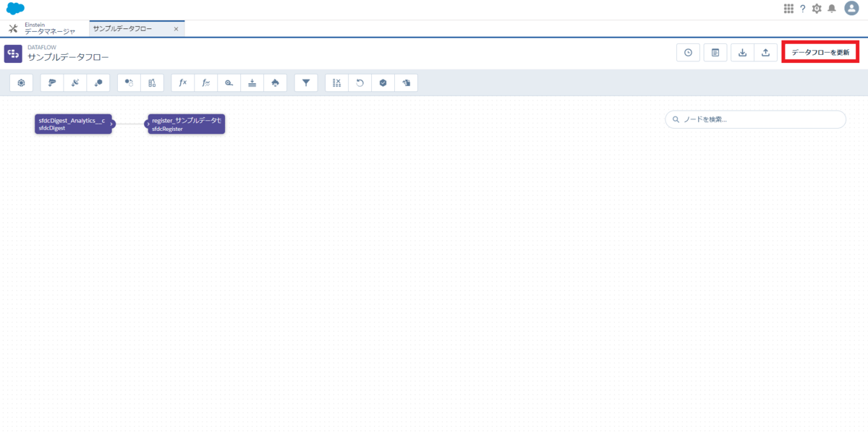Open the Help question mark
The width and height of the screenshot is (868, 434).
click(803, 9)
